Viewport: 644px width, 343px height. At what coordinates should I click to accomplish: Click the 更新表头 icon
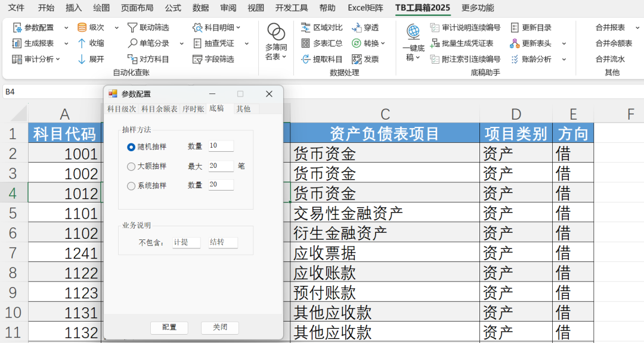click(515, 43)
